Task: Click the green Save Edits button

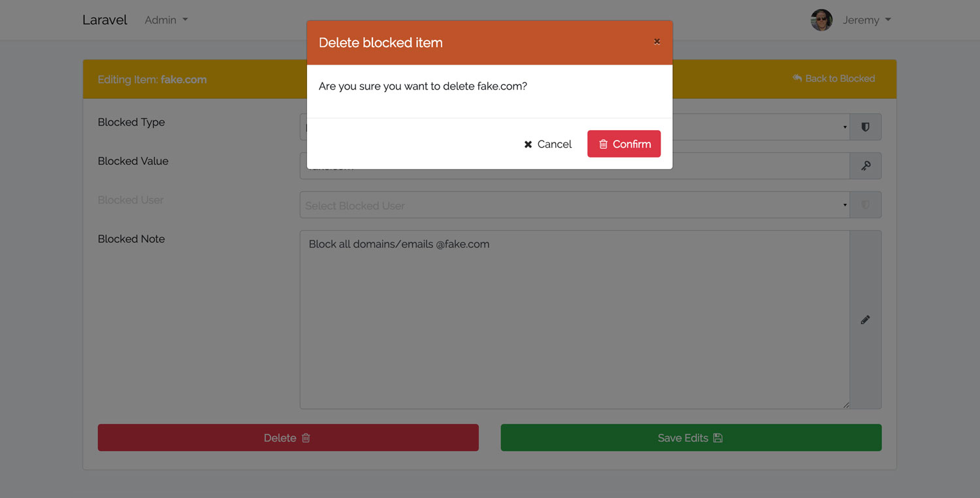Action: click(x=691, y=438)
